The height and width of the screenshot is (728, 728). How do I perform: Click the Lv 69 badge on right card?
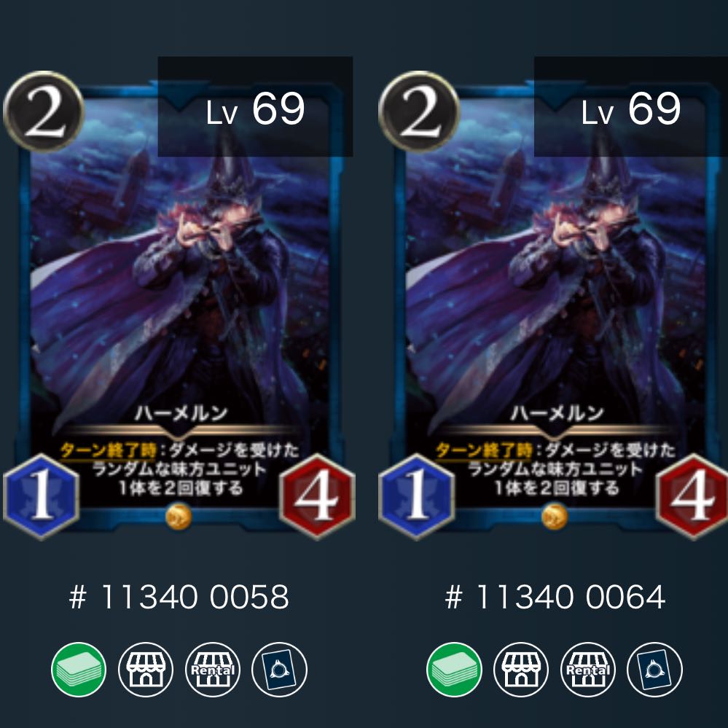click(x=631, y=107)
